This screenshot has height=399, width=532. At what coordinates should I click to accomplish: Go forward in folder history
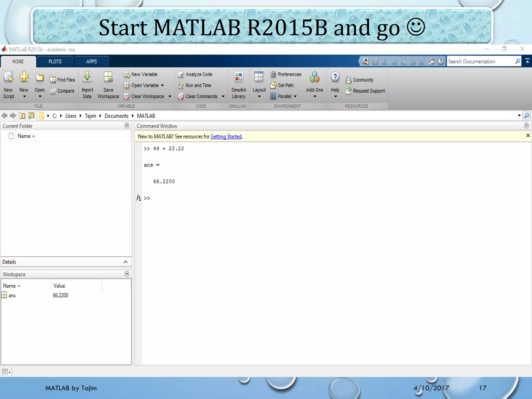pos(13,116)
